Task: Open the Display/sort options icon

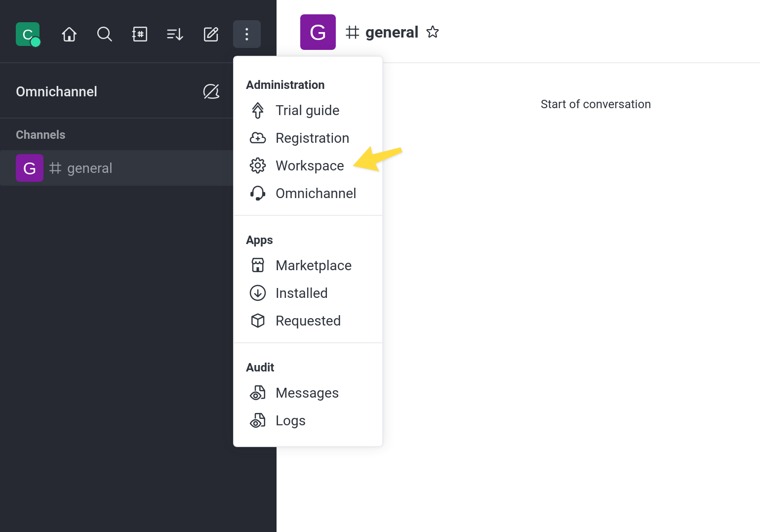Action: click(x=175, y=34)
